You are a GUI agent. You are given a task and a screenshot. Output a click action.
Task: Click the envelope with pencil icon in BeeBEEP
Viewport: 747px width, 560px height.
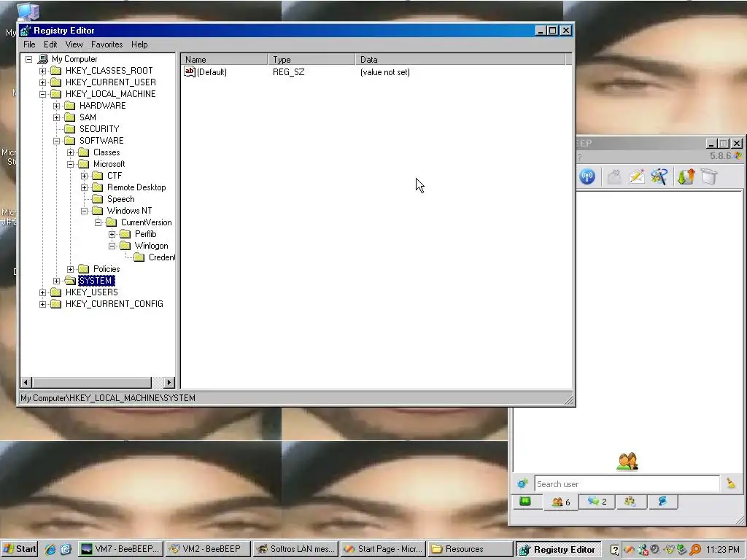click(637, 176)
